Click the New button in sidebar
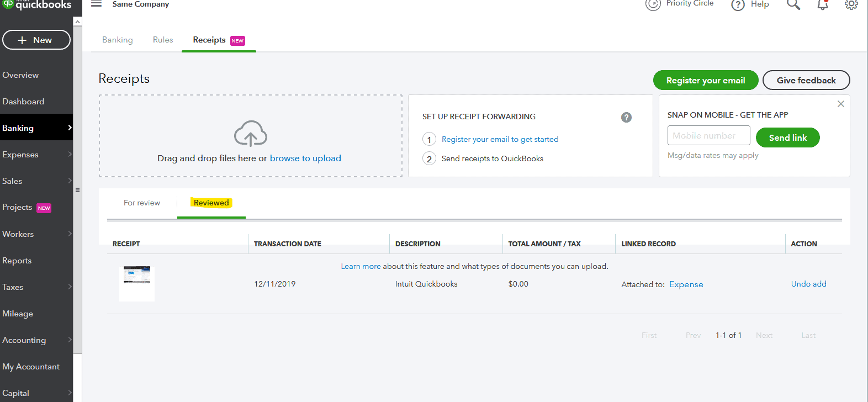Viewport: 868px width, 402px height. click(x=36, y=40)
